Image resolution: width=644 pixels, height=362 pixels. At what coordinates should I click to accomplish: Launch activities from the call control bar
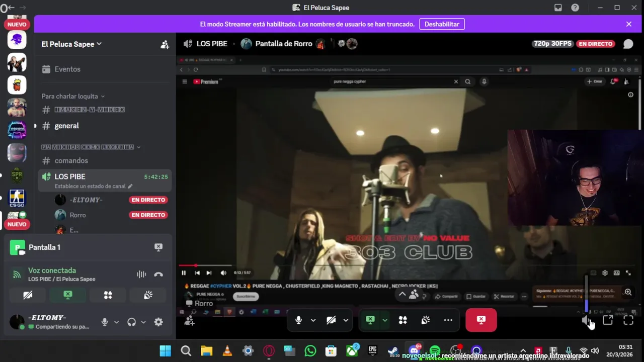pyautogui.click(x=403, y=320)
